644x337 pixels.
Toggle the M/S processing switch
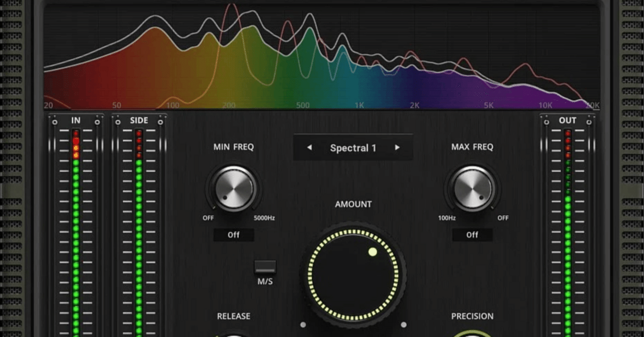pyautogui.click(x=265, y=267)
